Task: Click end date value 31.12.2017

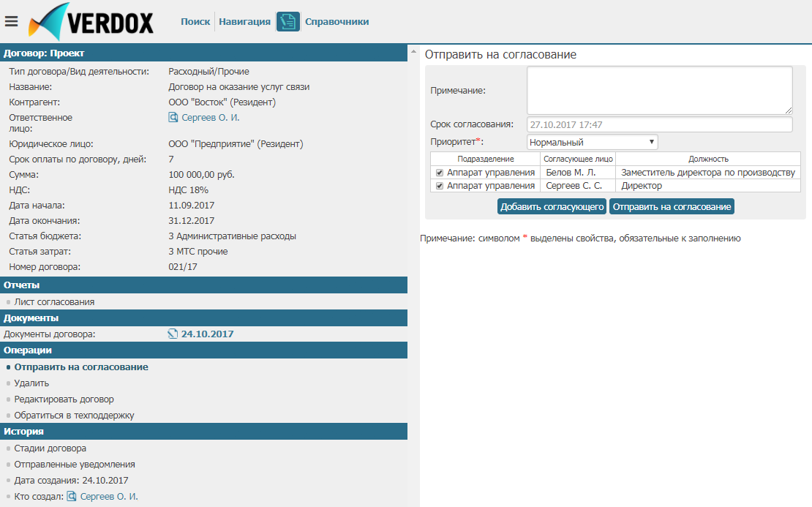Action: coord(191,221)
